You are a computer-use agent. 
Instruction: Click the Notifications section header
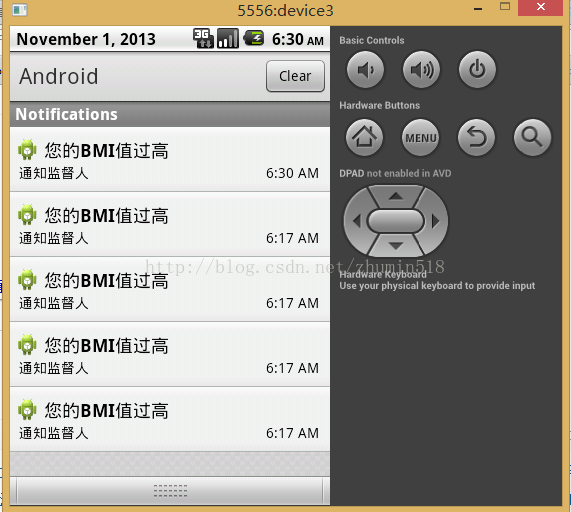(x=170, y=114)
